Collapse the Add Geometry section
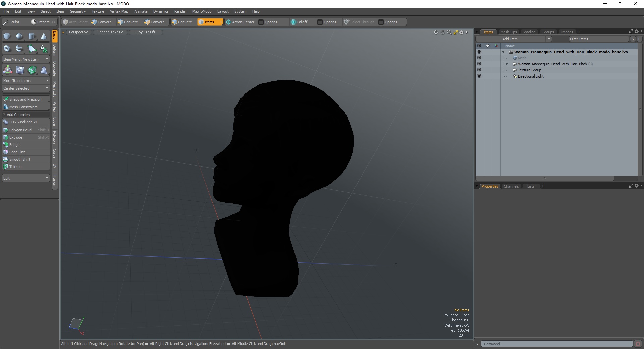644x349 pixels. 4,115
